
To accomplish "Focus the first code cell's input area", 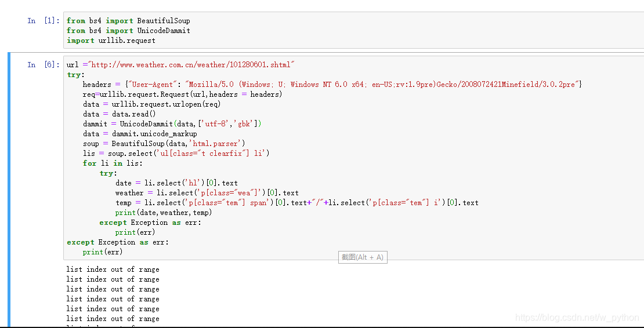I will point(354,30).
